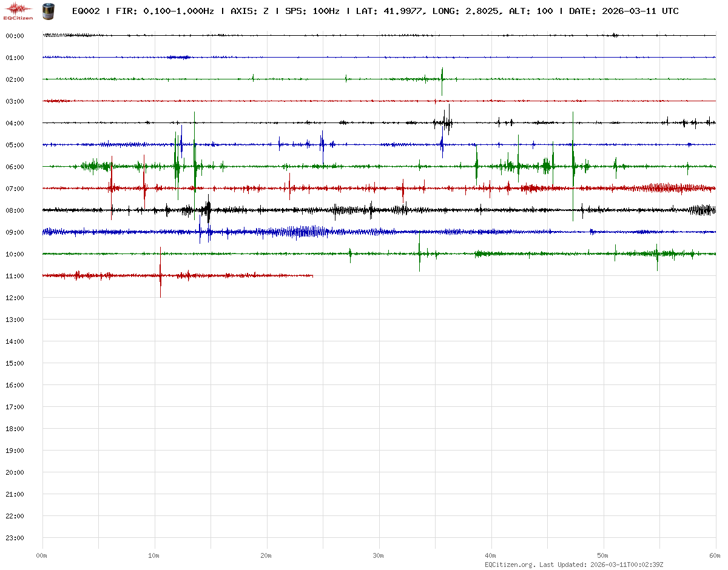
Task: Select the 23:00 hour row label
Action: click(x=15, y=538)
